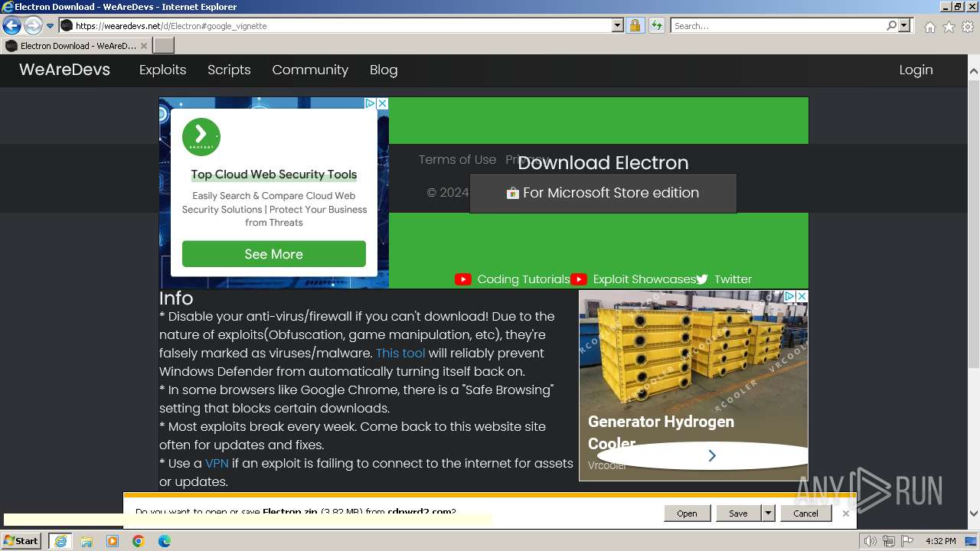Click Top Cloud Web Security Tools headline
This screenshot has height=551, width=980.
(274, 174)
